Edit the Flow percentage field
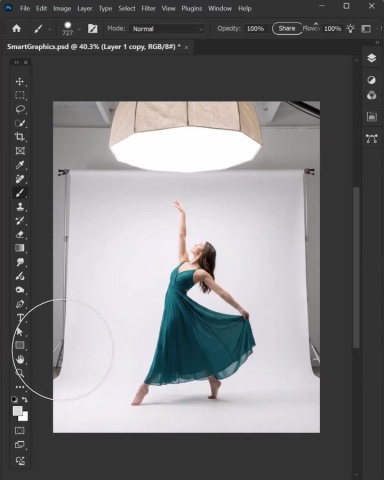Image resolution: width=384 pixels, height=480 pixels. [x=332, y=29]
